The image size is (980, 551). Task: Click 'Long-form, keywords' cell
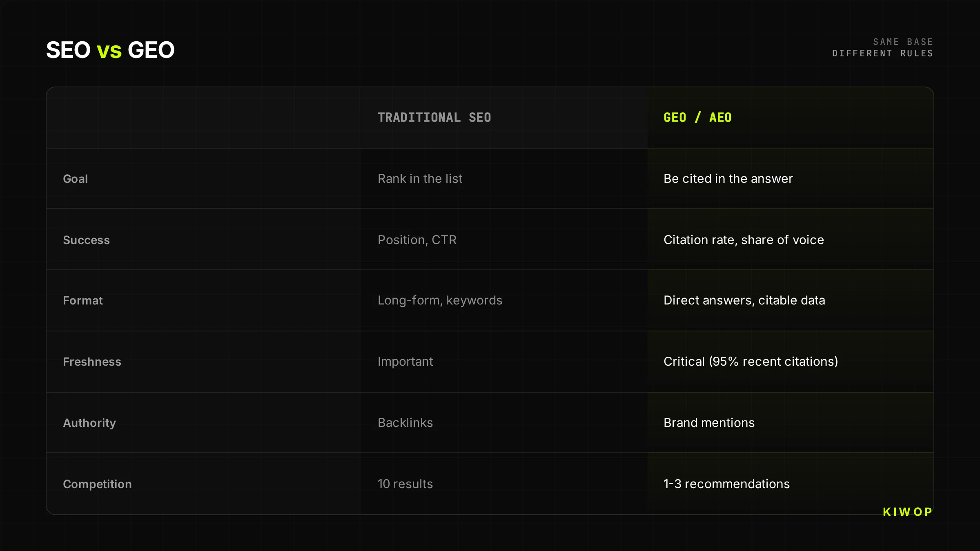pos(440,300)
